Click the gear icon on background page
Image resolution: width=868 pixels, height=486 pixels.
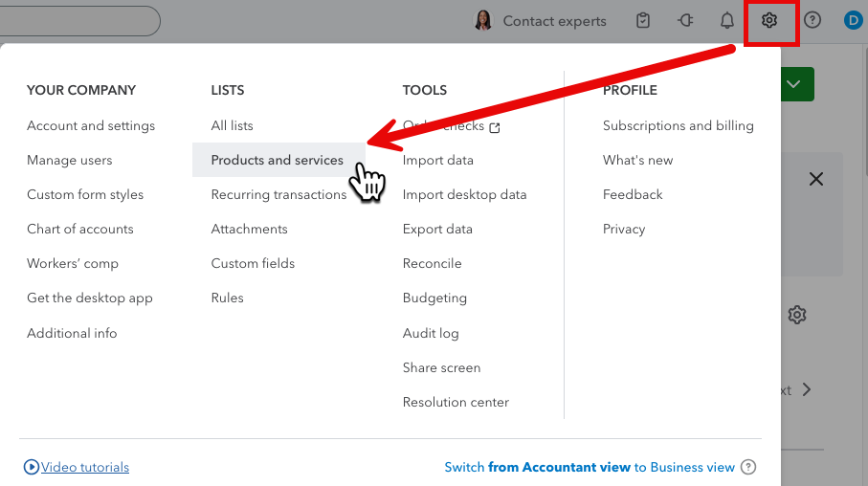tap(796, 315)
